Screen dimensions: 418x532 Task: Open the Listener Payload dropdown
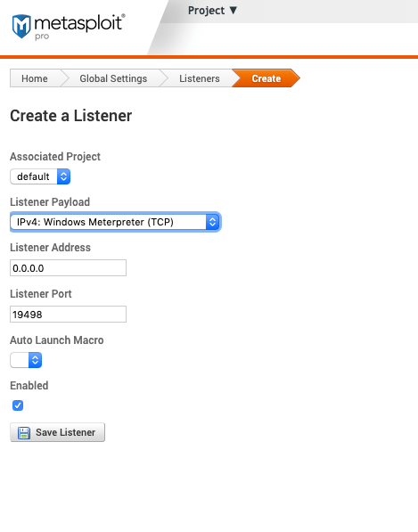click(x=115, y=222)
